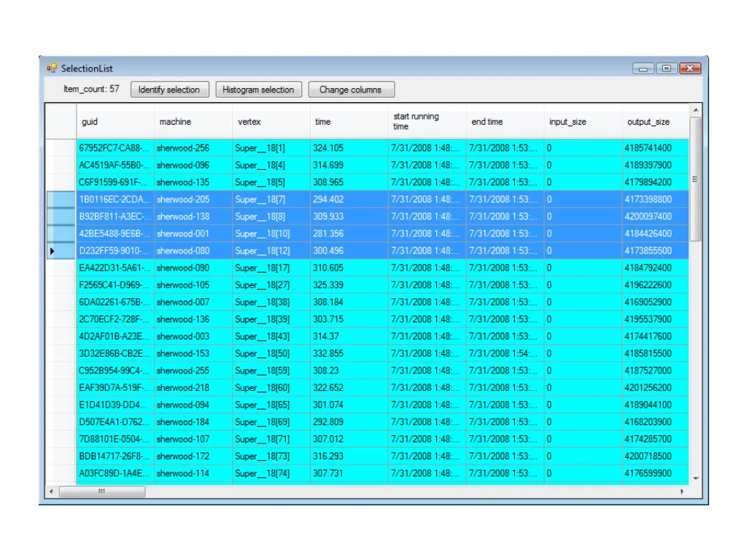
Task: Click the start running time column header
Action: [x=427, y=122]
